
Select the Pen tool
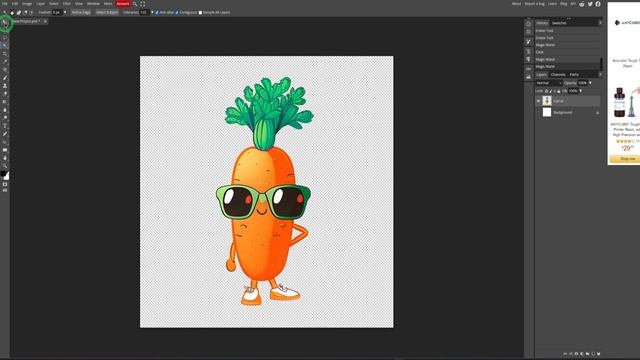click(x=5, y=134)
